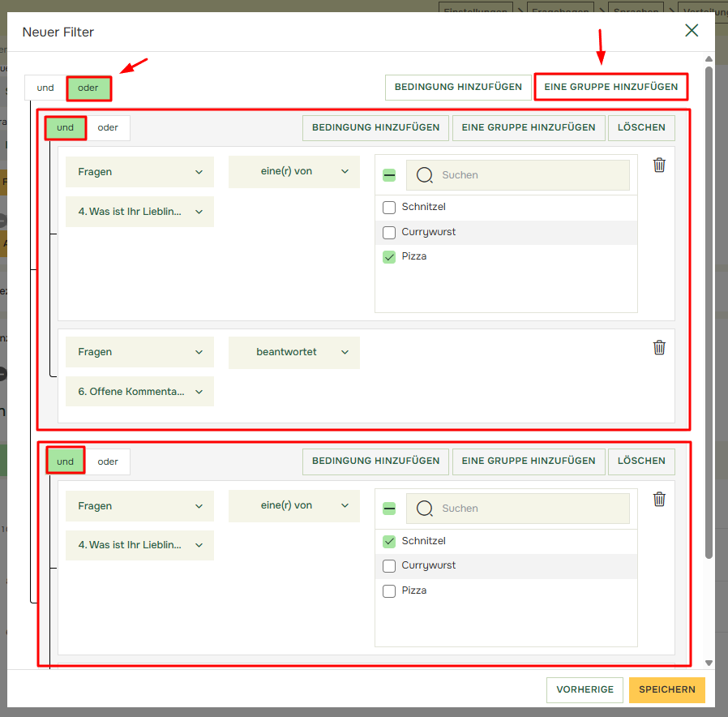Image resolution: width=728 pixels, height=717 pixels.
Task: Toggle the select-all minus box in the second group
Action: coord(389,509)
